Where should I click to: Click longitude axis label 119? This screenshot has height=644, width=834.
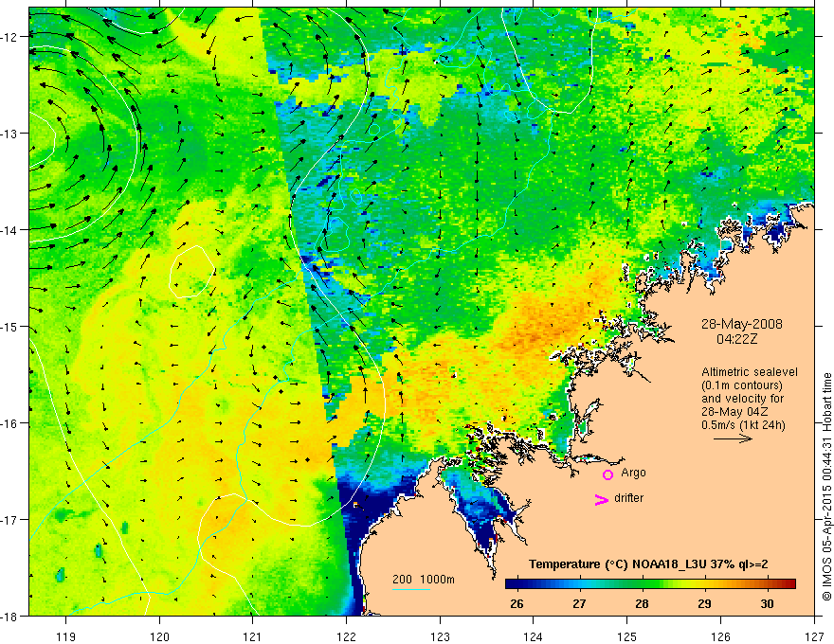(x=66, y=636)
